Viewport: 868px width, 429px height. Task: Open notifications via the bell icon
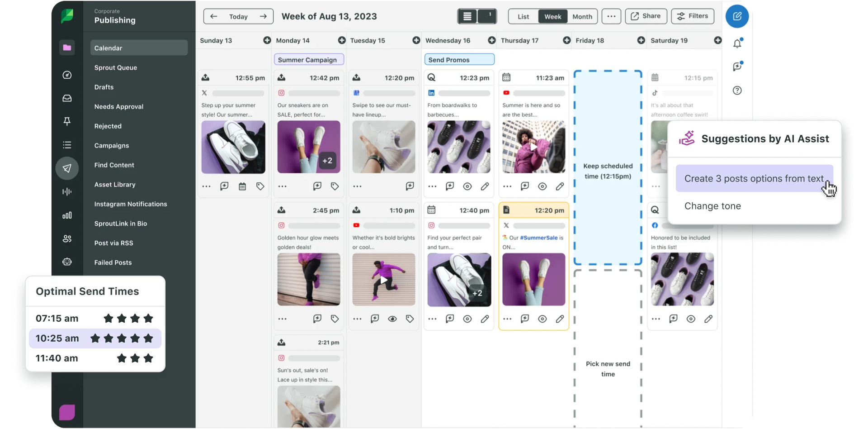(738, 43)
